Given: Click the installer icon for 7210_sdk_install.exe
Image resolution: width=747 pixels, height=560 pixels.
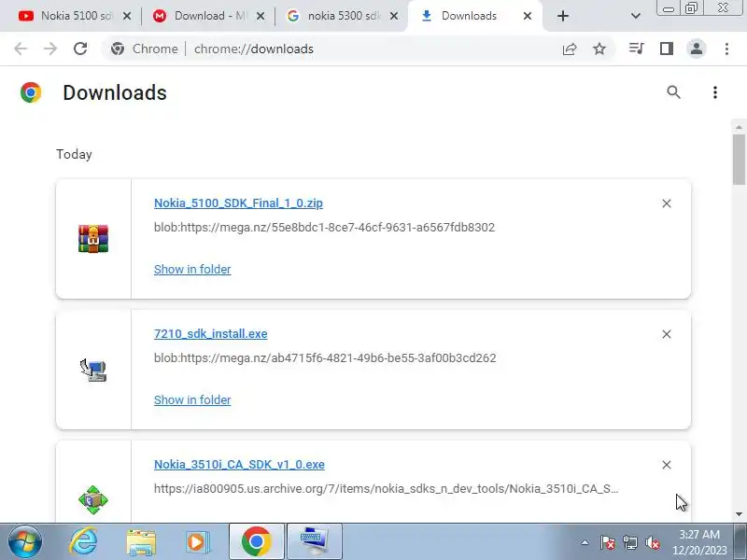Looking at the screenshot, I should tap(93, 370).
